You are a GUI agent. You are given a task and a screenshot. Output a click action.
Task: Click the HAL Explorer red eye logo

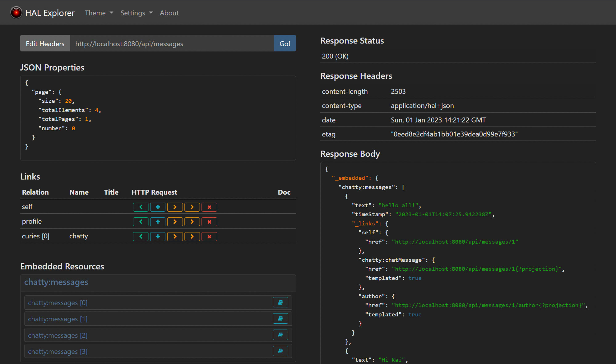16,13
